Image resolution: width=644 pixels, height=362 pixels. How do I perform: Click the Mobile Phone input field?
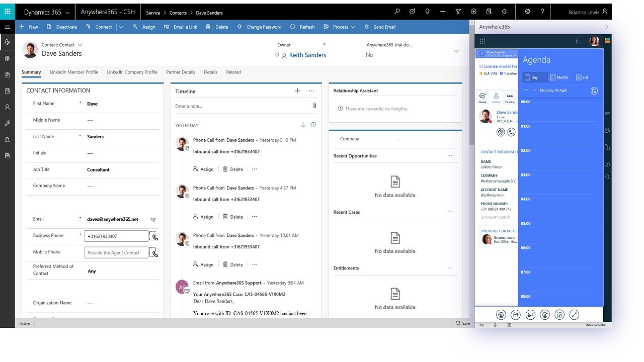pyautogui.click(x=116, y=252)
